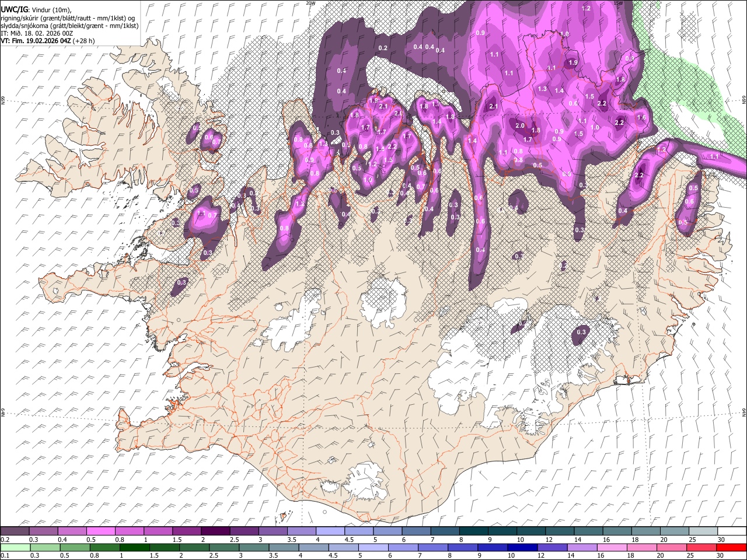Click the '30' label on top legend row

(x=720, y=540)
